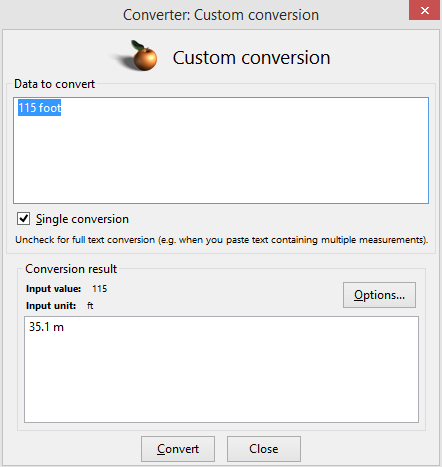Click inside the conversion result output box
The height and width of the screenshot is (467, 442).
[x=221, y=369]
